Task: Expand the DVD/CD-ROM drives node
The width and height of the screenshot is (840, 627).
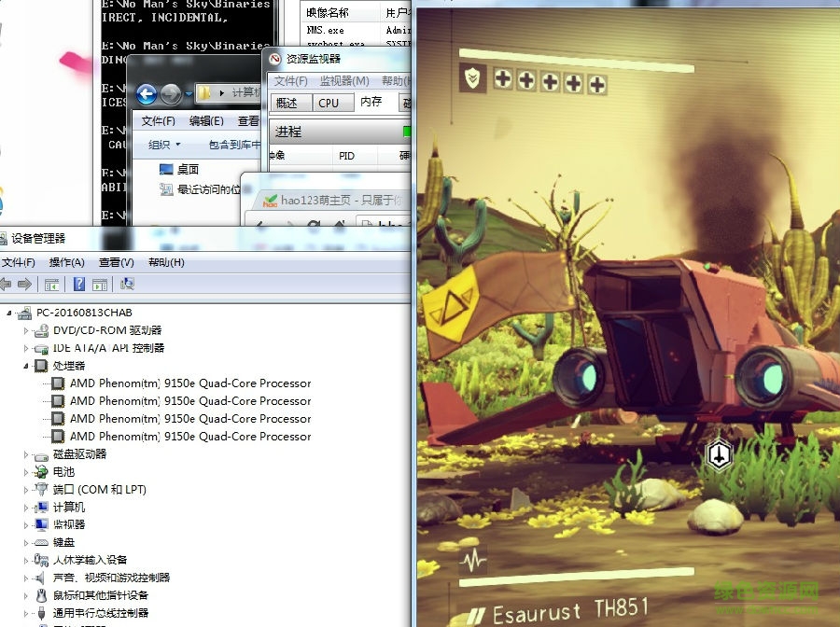Action: pyautogui.click(x=26, y=330)
